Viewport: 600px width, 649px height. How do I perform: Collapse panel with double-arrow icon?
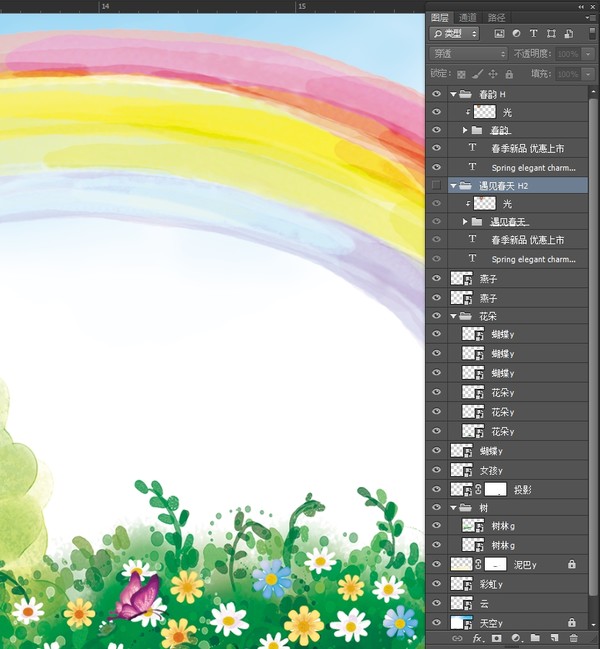coord(581,7)
